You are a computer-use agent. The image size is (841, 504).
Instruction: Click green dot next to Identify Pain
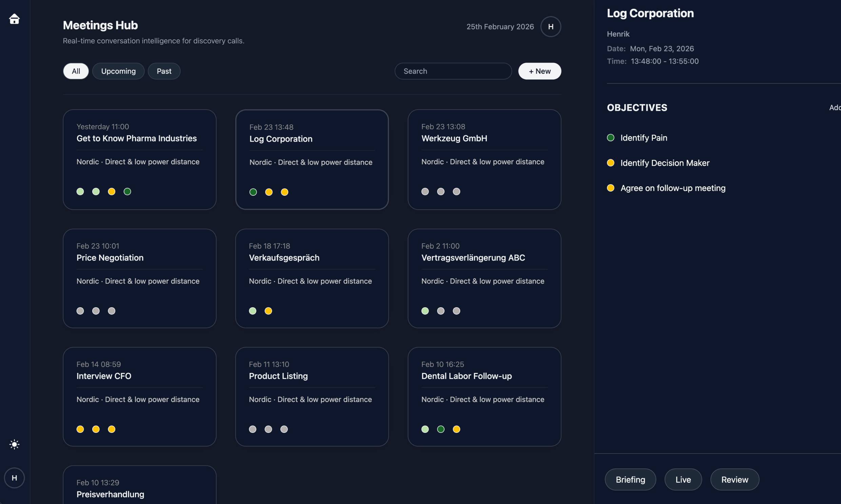tap(610, 138)
